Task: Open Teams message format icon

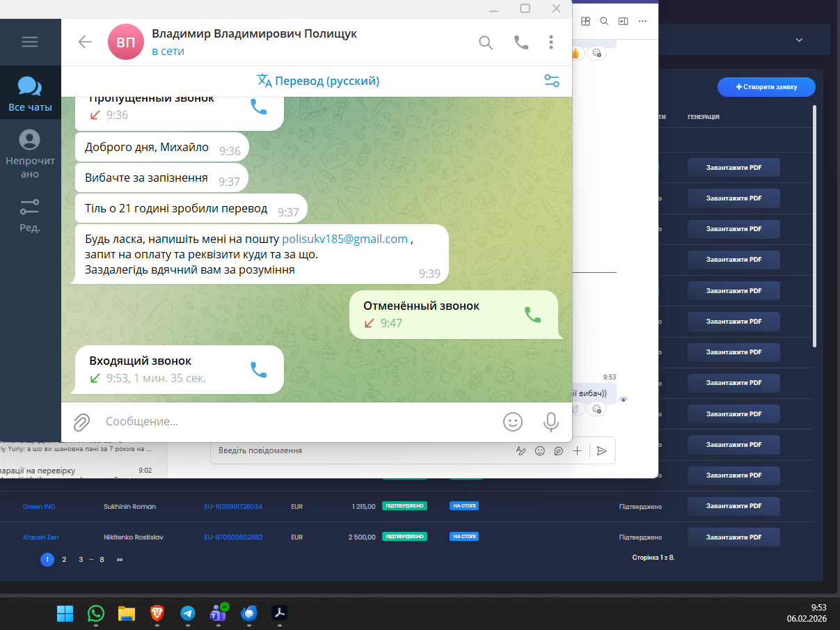Action: [521, 450]
